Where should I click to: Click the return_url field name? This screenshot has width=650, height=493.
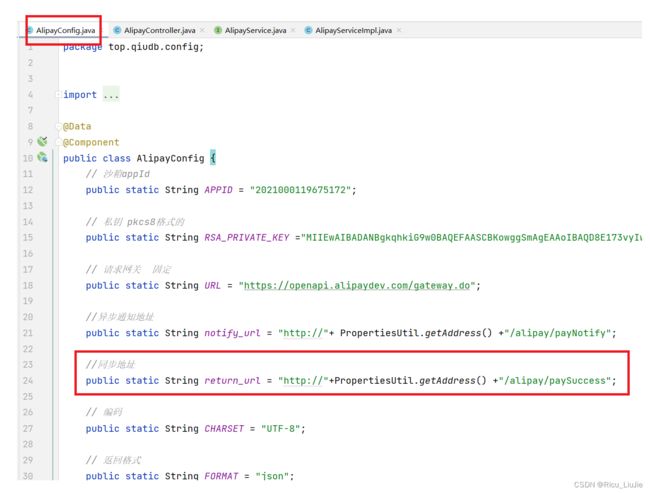233,381
